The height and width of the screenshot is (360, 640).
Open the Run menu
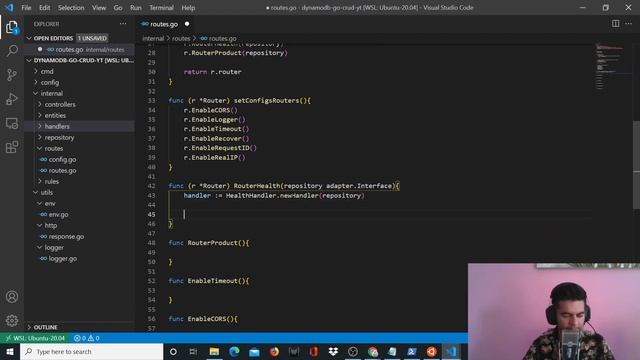(x=136, y=8)
